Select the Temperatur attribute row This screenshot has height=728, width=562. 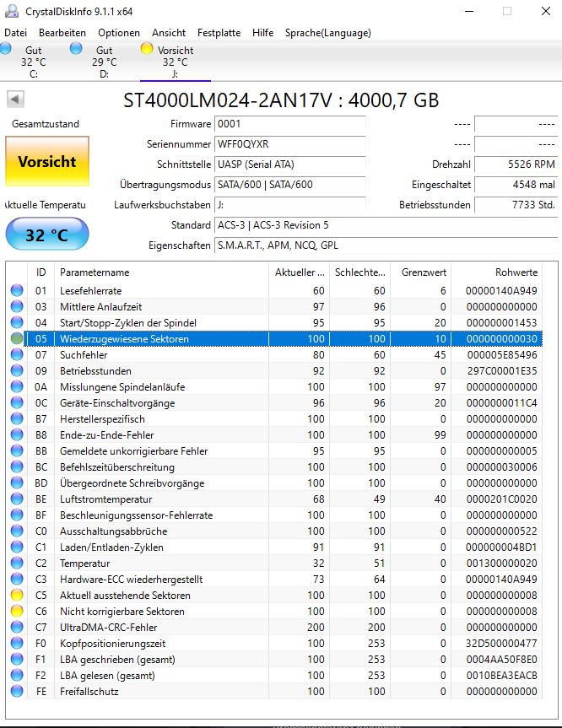tap(274, 564)
